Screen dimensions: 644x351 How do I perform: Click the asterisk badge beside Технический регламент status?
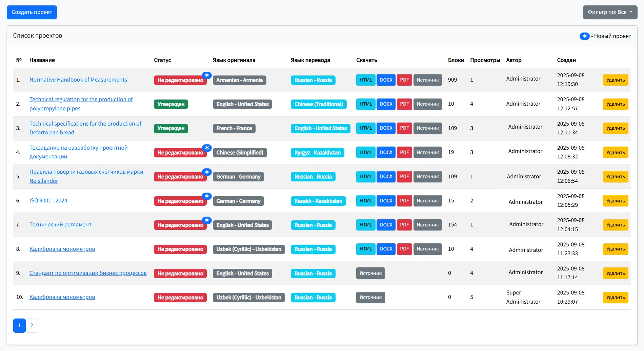(207, 220)
